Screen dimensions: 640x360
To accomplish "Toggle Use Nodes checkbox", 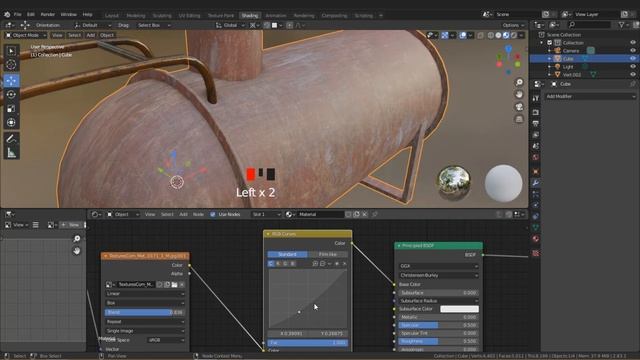I will pyautogui.click(x=213, y=214).
